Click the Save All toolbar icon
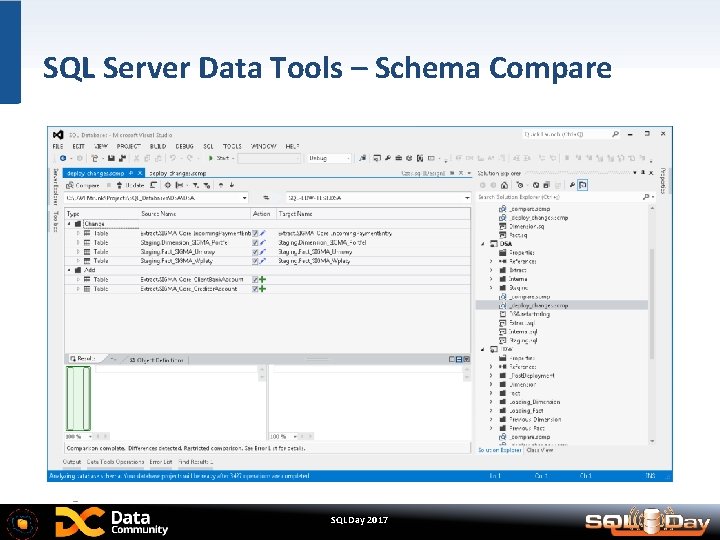The height and width of the screenshot is (540, 720). tap(122, 158)
